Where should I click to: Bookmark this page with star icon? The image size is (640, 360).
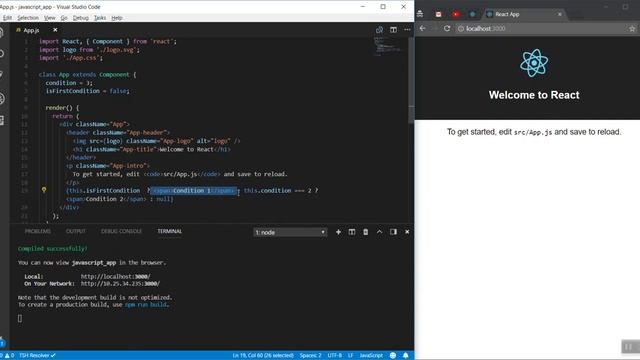point(632,29)
